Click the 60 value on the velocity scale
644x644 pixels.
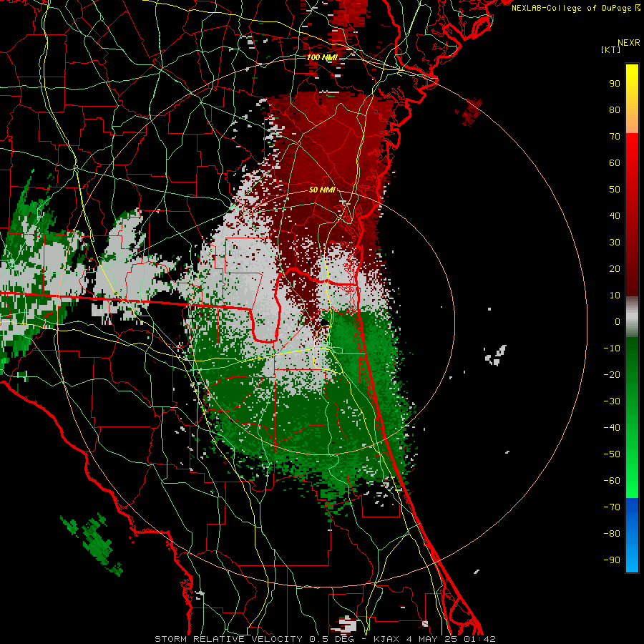[x=615, y=162]
